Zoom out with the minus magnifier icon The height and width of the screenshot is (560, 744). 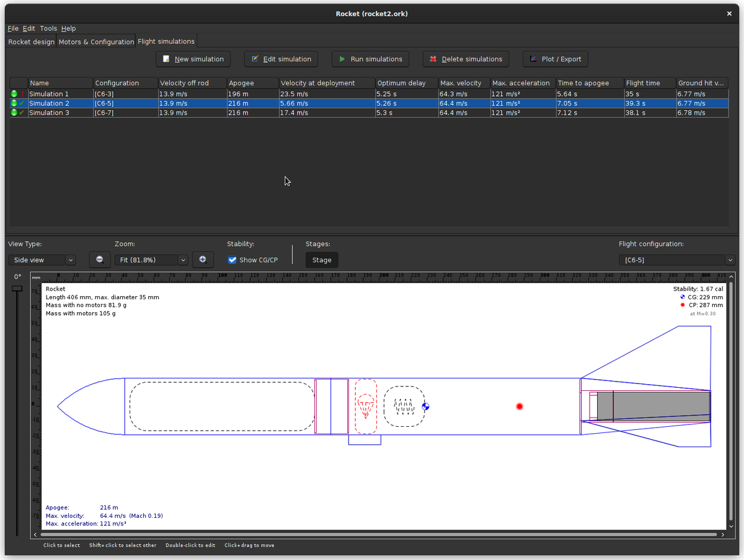coord(100,260)
